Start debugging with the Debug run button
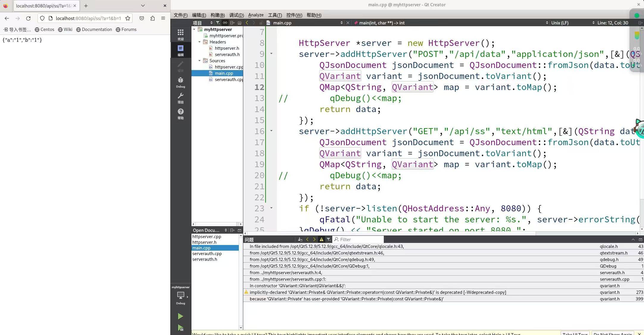This screenshot has width=644, height=335. (180, 328)
